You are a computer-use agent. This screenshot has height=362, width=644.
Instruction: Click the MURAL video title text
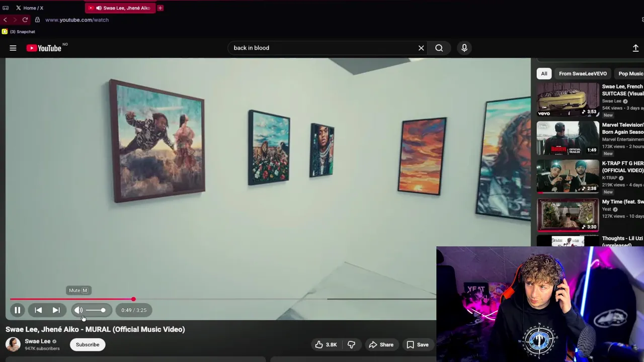click(95, 329)
